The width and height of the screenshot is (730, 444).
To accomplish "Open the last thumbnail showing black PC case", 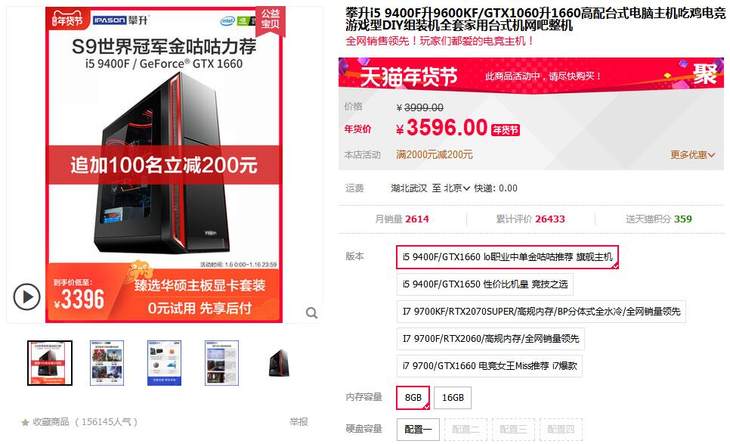I will coord(279,363).
